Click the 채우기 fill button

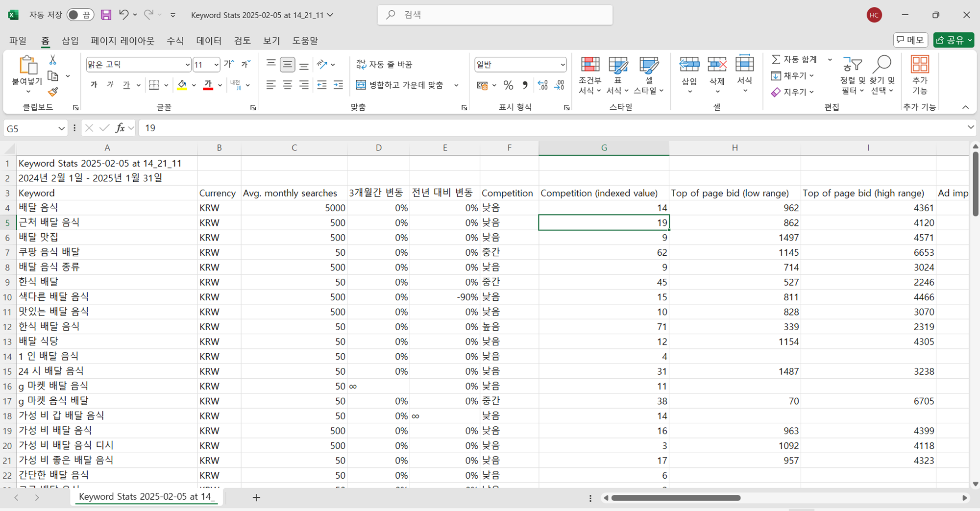[793, 75]
